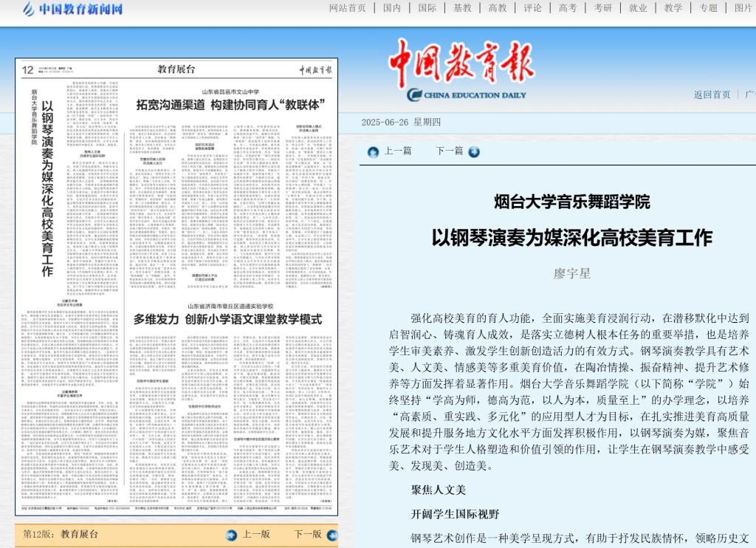
Task: Click the 上一篇 text link
Action: [x=398, y=151]
